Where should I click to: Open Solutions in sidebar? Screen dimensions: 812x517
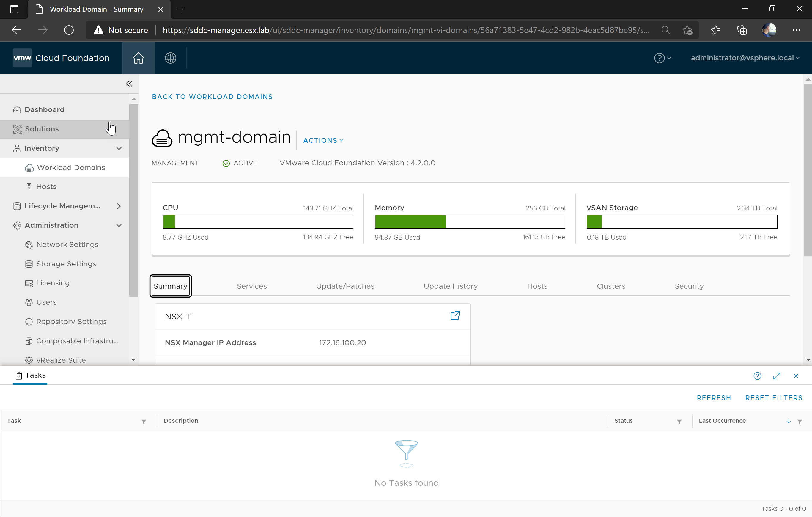(64, 129)
